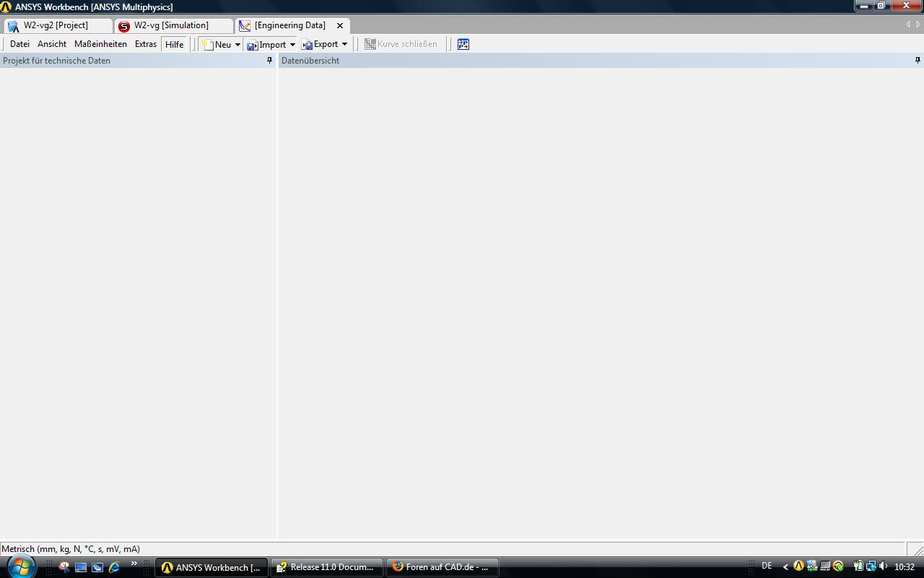
Task: Click the Project tab icon
Action: [x=13, y=26]
